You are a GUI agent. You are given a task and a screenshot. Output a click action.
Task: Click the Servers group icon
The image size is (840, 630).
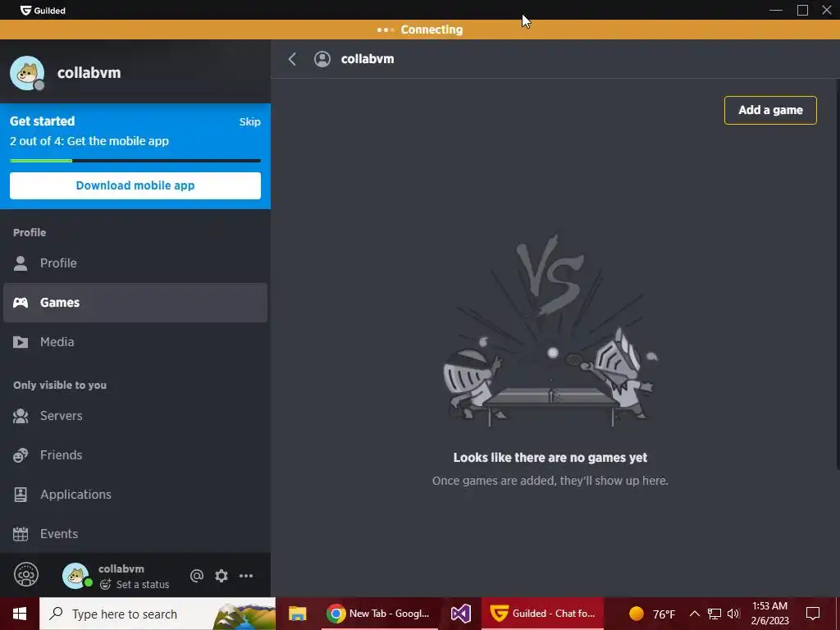(21, 416)
